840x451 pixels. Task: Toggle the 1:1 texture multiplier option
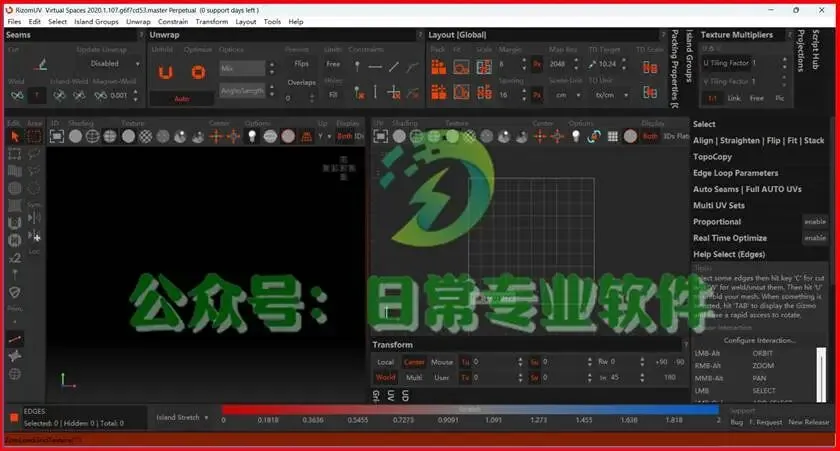[712, 99]
